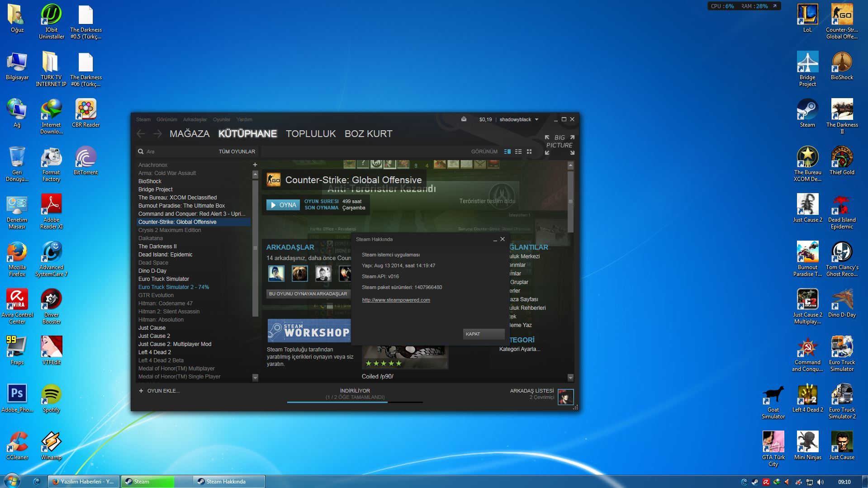Viewport: 868px width, 488px height.
Task: Open the Arkadaşlar menu
Action: coord(195,119)
